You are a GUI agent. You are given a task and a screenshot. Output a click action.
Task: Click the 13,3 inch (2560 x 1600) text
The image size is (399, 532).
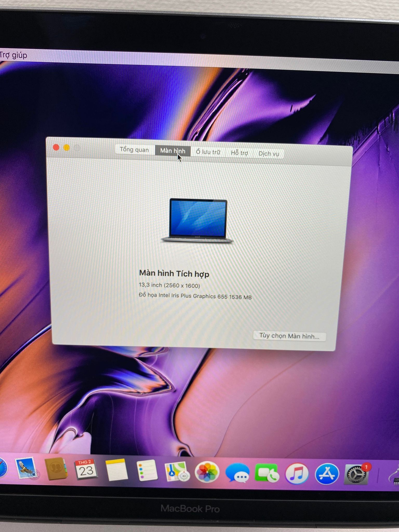point(169,285)
